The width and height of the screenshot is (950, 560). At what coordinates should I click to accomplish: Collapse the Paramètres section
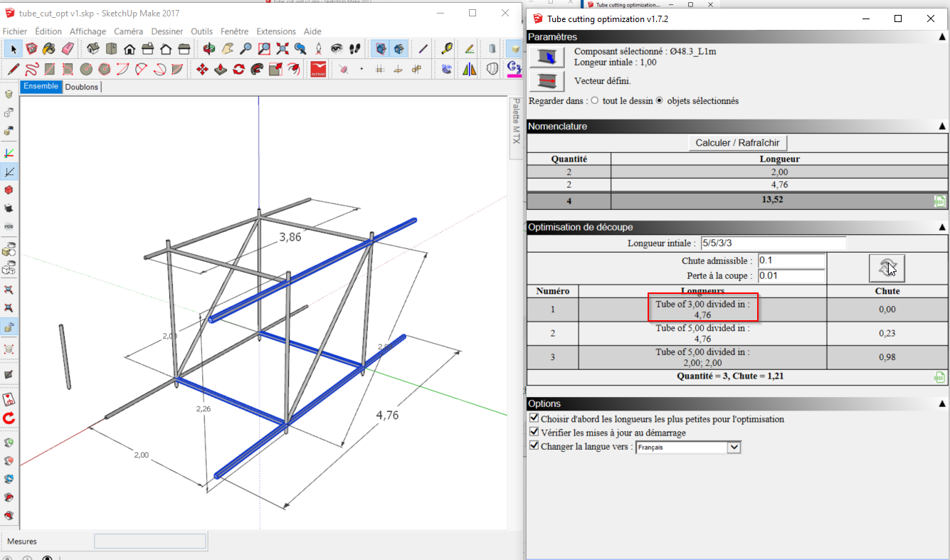(942, 36)
